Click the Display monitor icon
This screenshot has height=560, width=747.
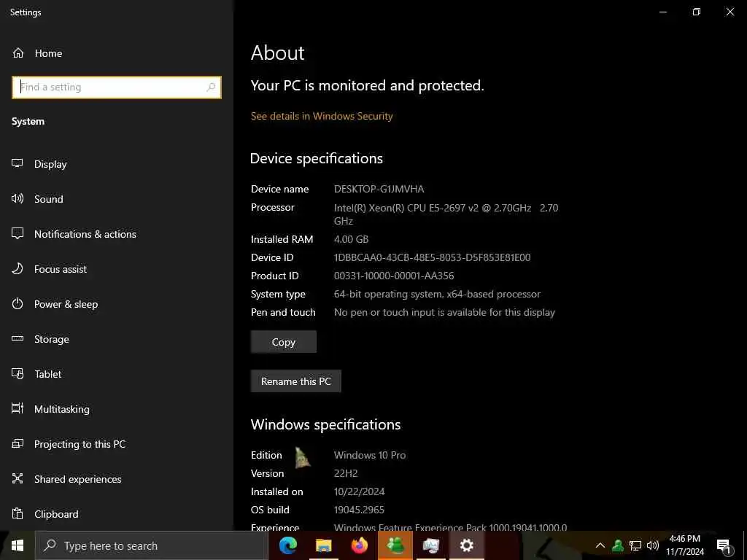click(x=18, y=164)
